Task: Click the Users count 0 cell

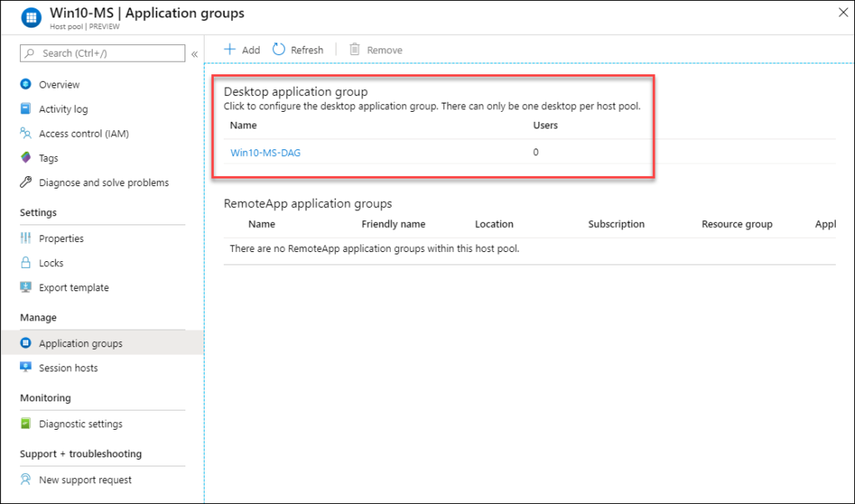Action: click(x=535, y=152)
